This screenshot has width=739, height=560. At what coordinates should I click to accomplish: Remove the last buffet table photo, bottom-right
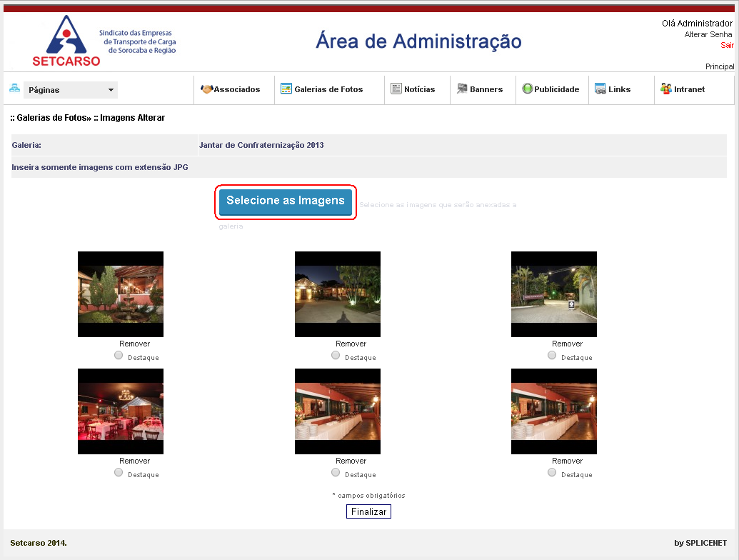coord(567,461)
